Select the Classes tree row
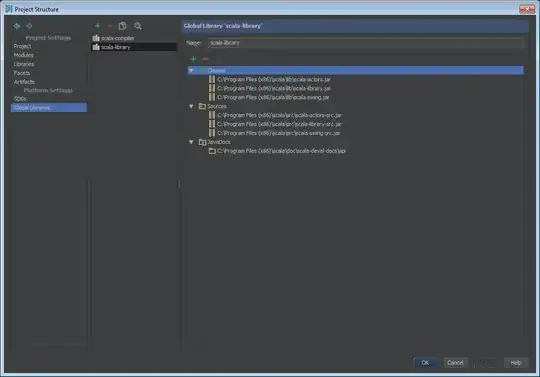Viewport: 540px width, 377px height. 355,70
